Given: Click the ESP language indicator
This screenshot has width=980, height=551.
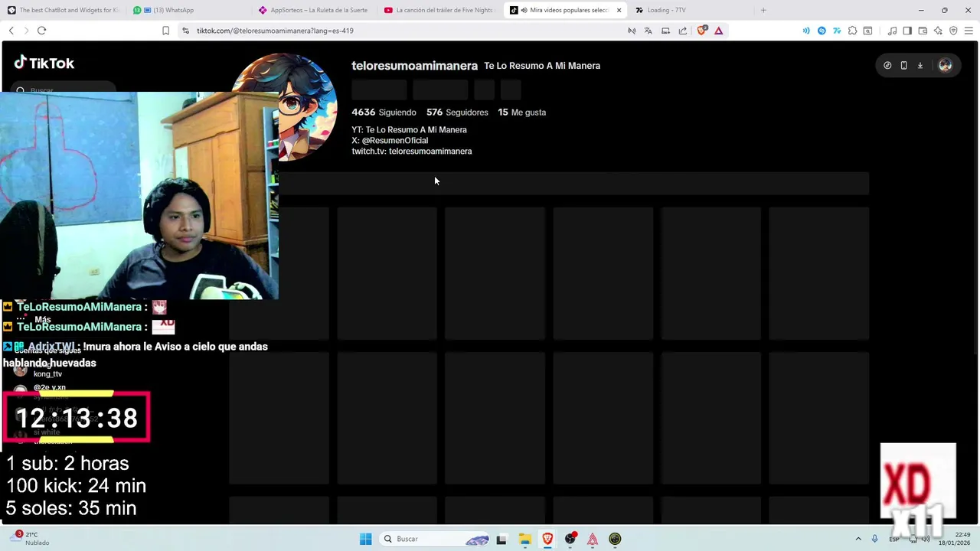Looking at the screenshot, I should [893, 539].
